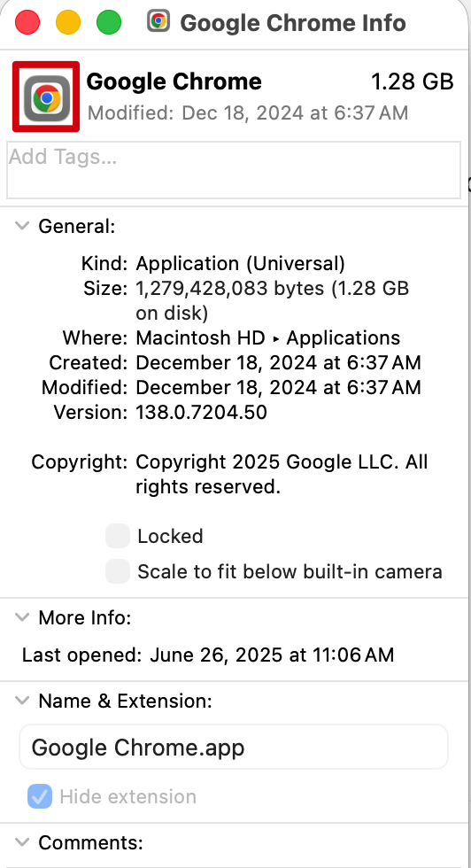This screenshot has height=868, width=471.
Task: Uncheck the Hide extension checkbox
Action: click(x=40, y=796)
